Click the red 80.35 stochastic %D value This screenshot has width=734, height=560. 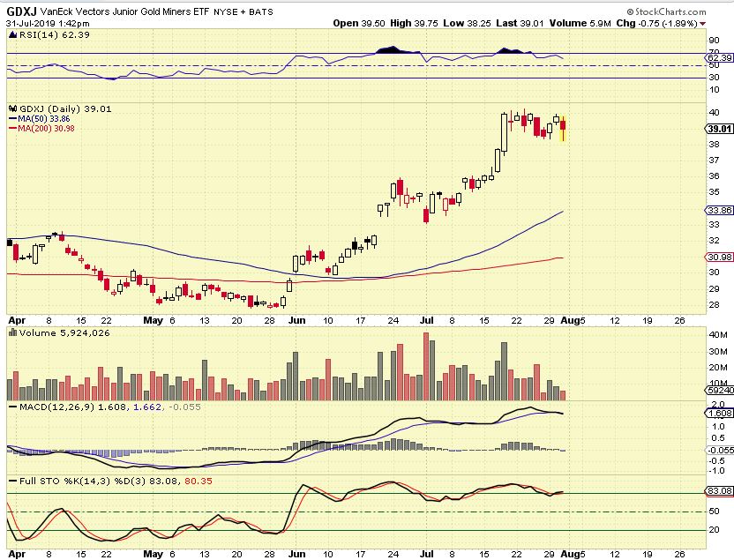point(198,481)
